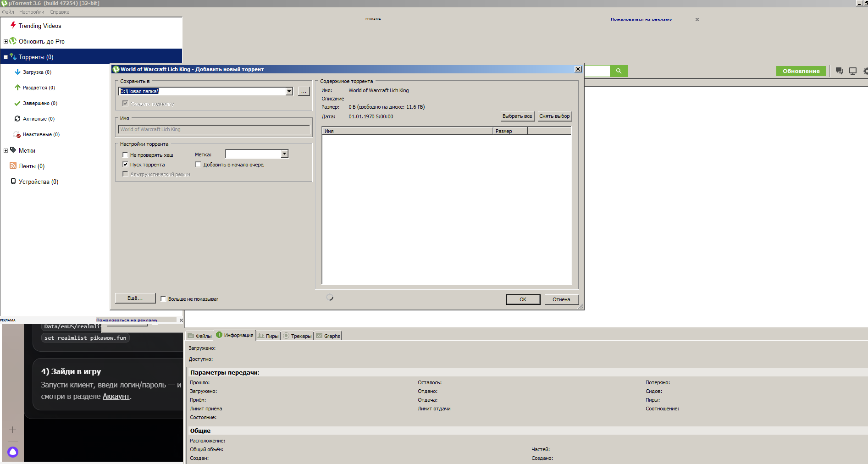Click the Завершено (0) checkmark icon
868x464 pixels.
click(x=17, y=103)
